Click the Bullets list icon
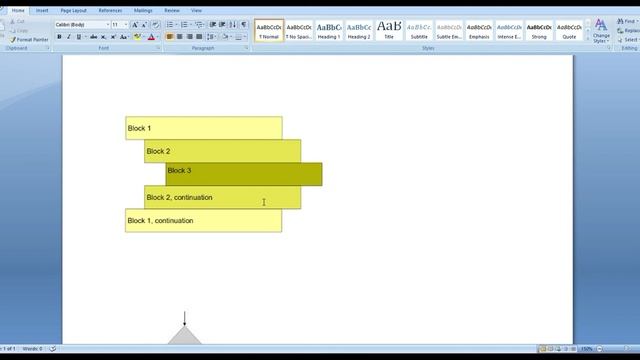 pyautogui.click(x=170, y=25)
